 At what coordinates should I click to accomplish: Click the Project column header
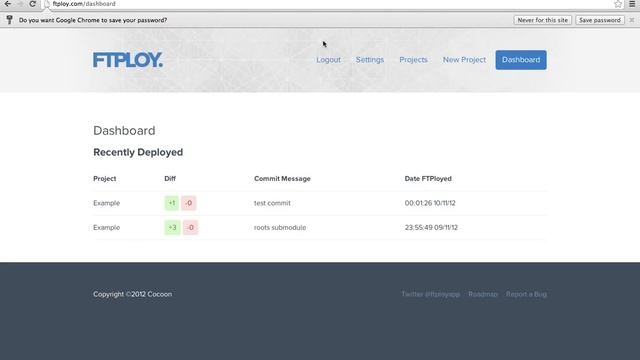104,178
